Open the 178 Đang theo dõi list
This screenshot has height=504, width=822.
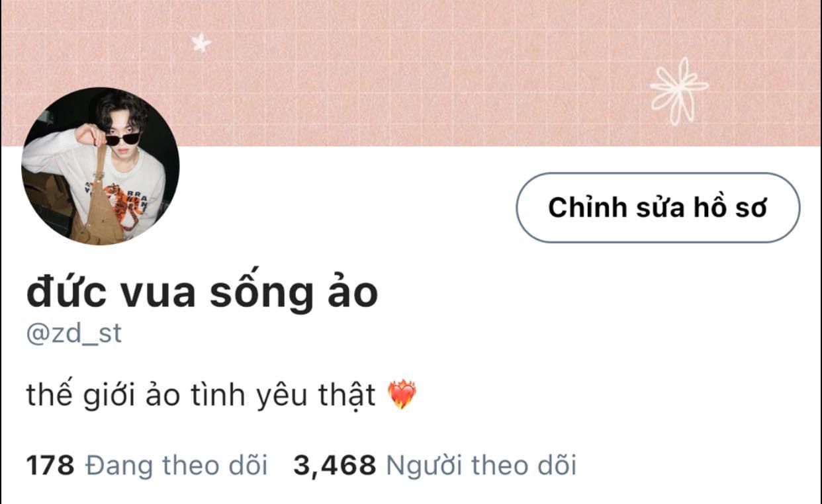pyautogui.click(x=147, y=466)
